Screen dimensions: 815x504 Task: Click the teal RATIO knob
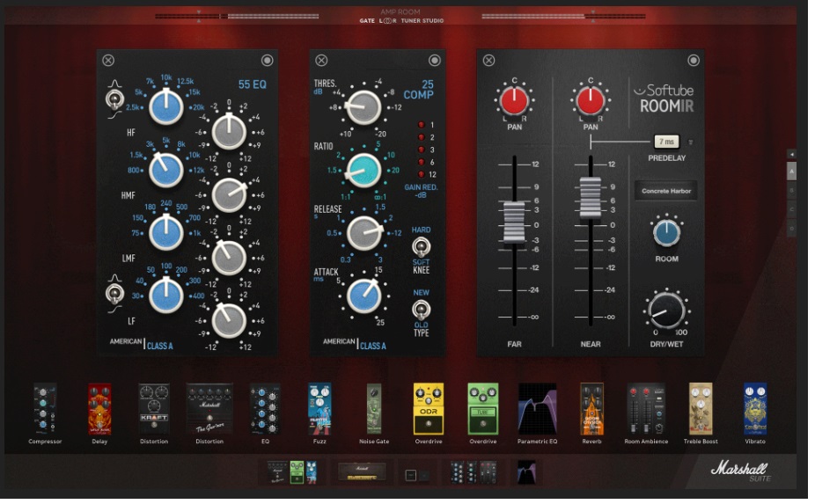[363, 170]
